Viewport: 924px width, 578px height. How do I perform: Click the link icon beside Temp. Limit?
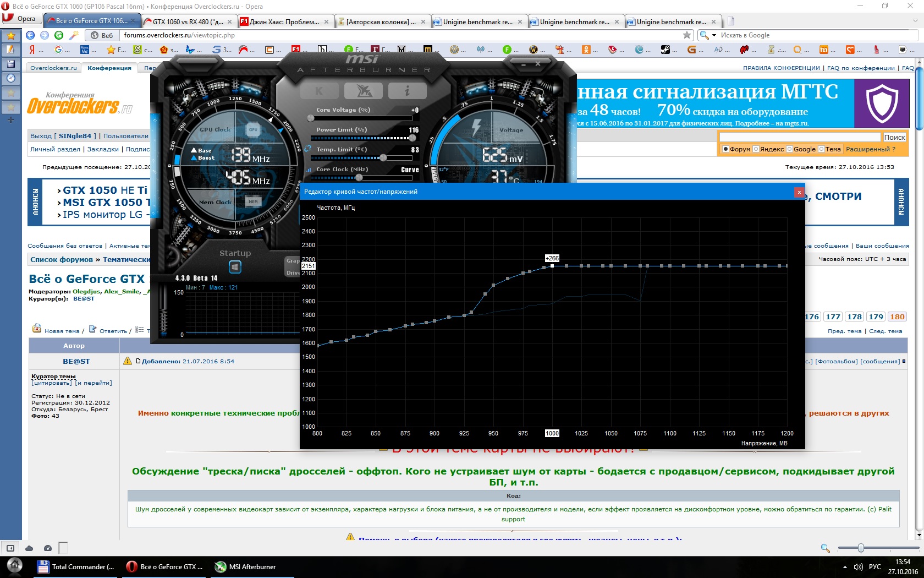tap(308, 149)
